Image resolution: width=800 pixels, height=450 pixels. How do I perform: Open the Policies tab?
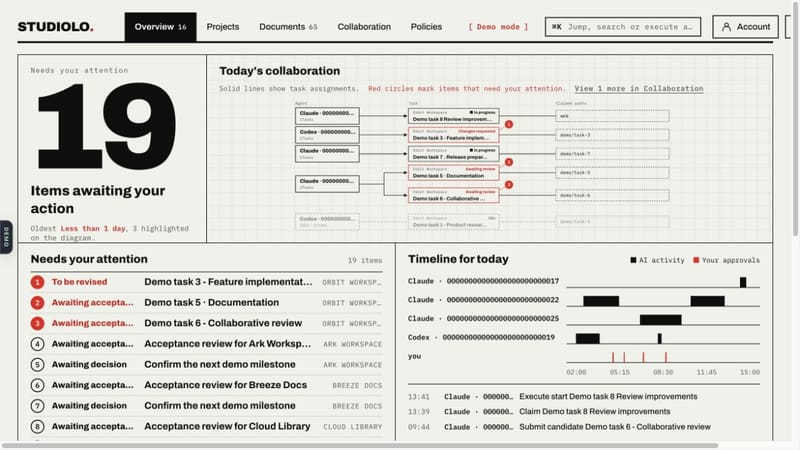click(x=426, y=27)
